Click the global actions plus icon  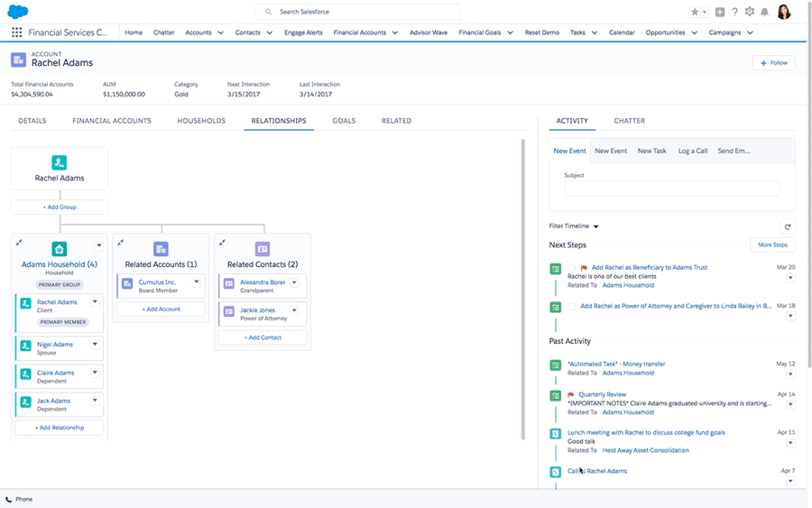719,12
